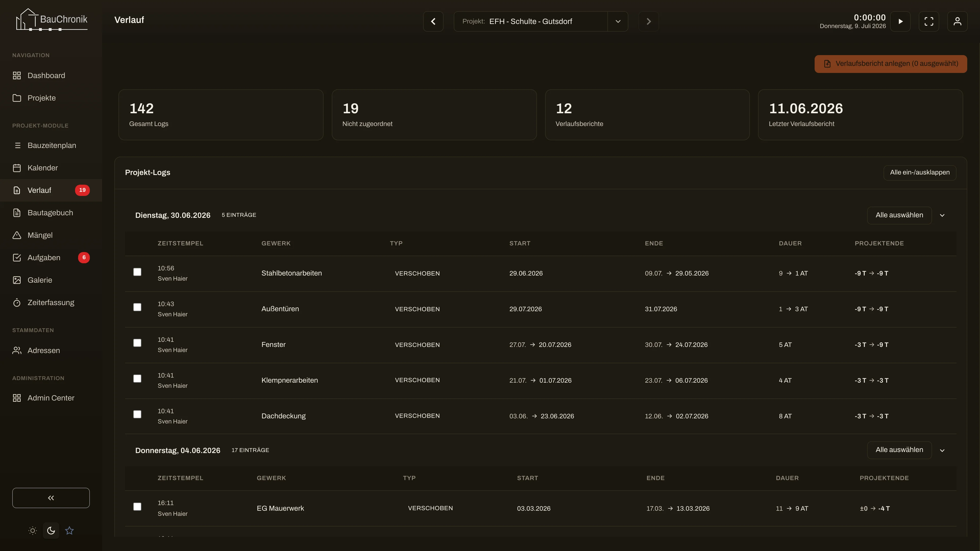Open Dashboard from the sidebar

tap(51, 75)
